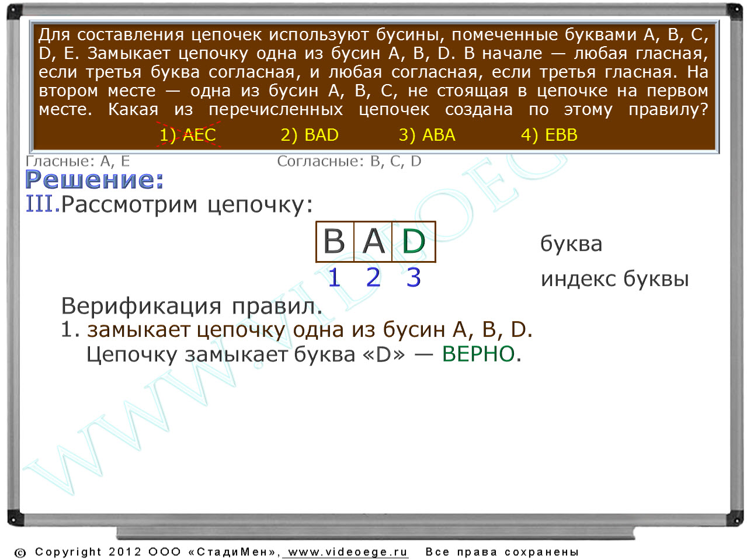Click index number 3 under the chain

[414, 277]
